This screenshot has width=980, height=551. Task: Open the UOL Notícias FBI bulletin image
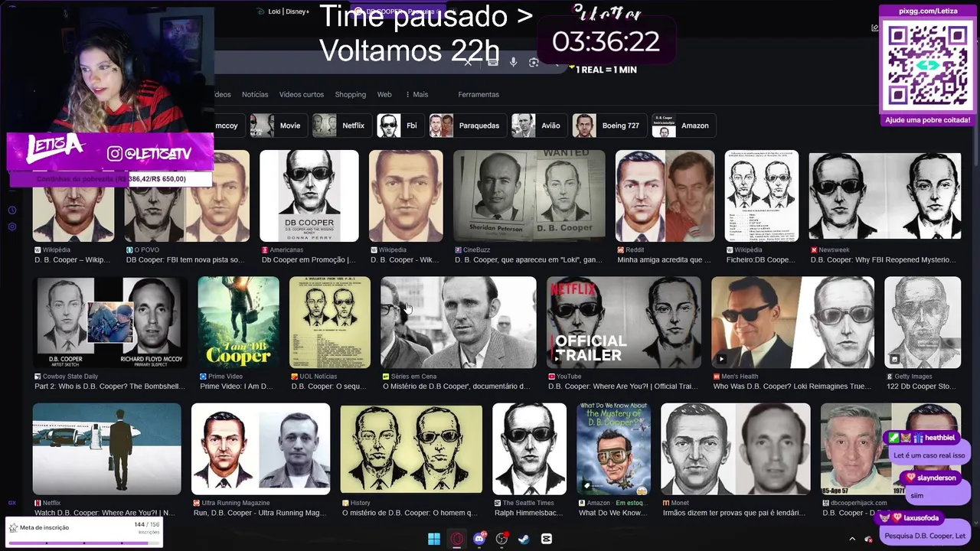[x=330, y=322]
